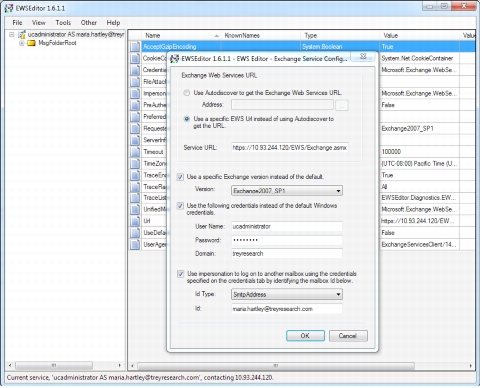Toggle the Use impersonation checkbox

(180, 274)
